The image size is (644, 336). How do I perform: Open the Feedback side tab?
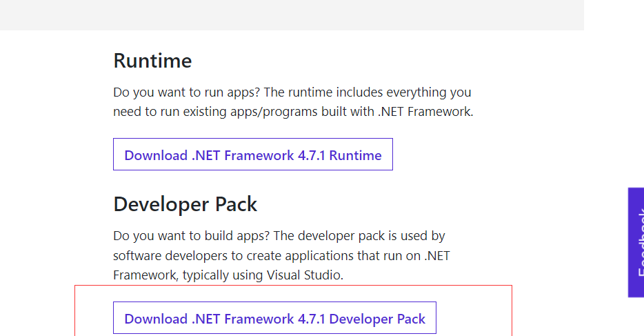[x=636, y=242]
